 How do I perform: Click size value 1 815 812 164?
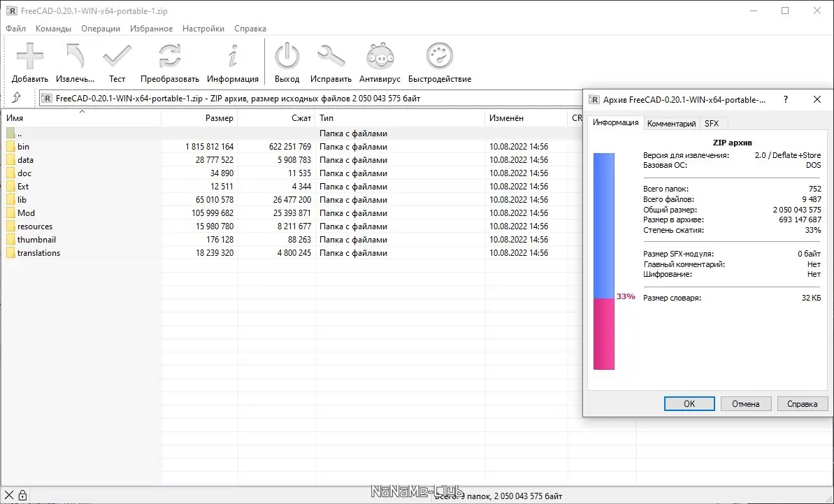pyautogui.click(x=210, y=147)
